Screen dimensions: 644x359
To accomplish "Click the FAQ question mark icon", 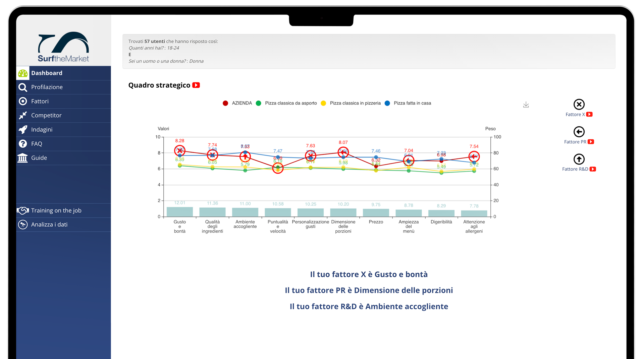I will 23,144.
